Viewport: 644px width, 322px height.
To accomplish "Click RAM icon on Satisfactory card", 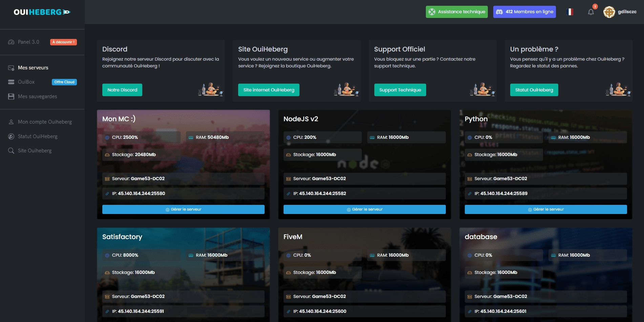I will pos(191,255).
